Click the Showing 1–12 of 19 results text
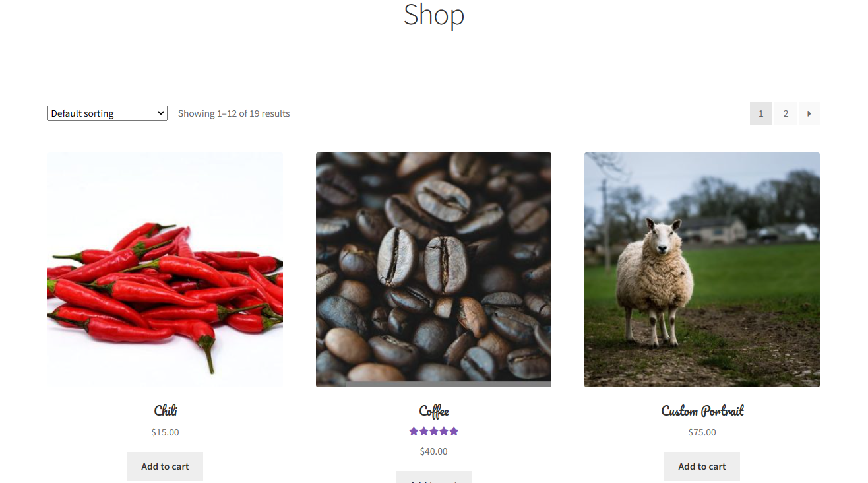868x483 pixels. tap(234, 113)
